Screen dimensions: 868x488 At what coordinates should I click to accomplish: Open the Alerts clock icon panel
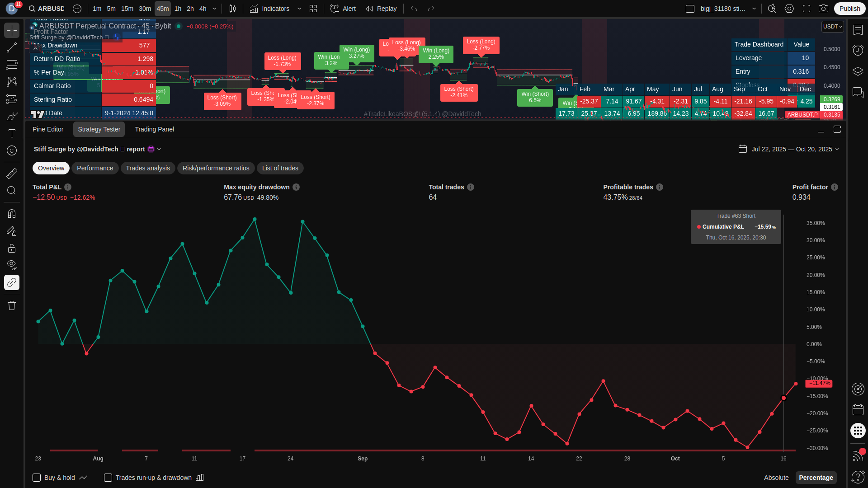click(858, 50)
